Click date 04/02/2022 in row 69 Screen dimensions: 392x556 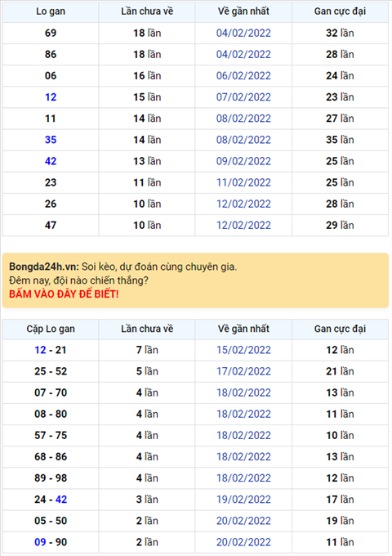coord(243,33)
